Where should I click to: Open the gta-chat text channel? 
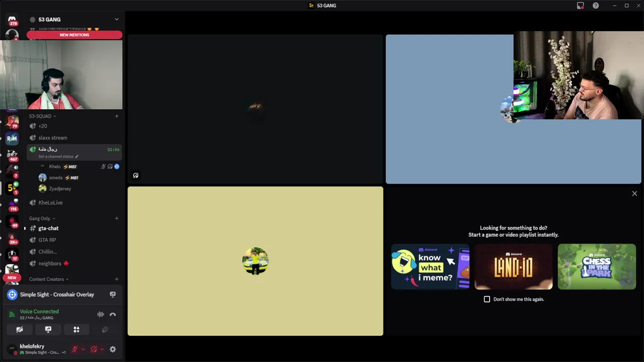click(74, 228)
